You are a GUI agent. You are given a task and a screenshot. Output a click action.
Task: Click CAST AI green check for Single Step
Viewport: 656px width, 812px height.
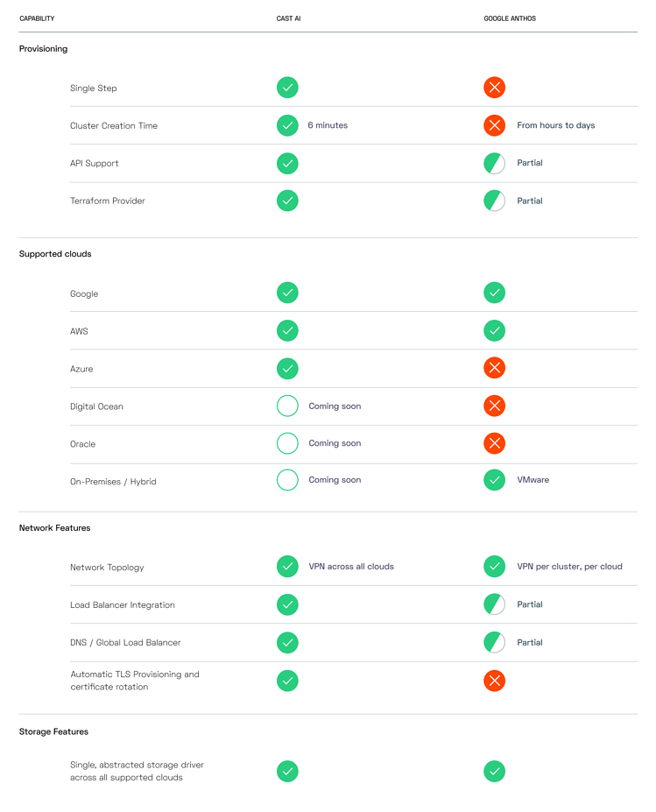(x=287, y=88)
